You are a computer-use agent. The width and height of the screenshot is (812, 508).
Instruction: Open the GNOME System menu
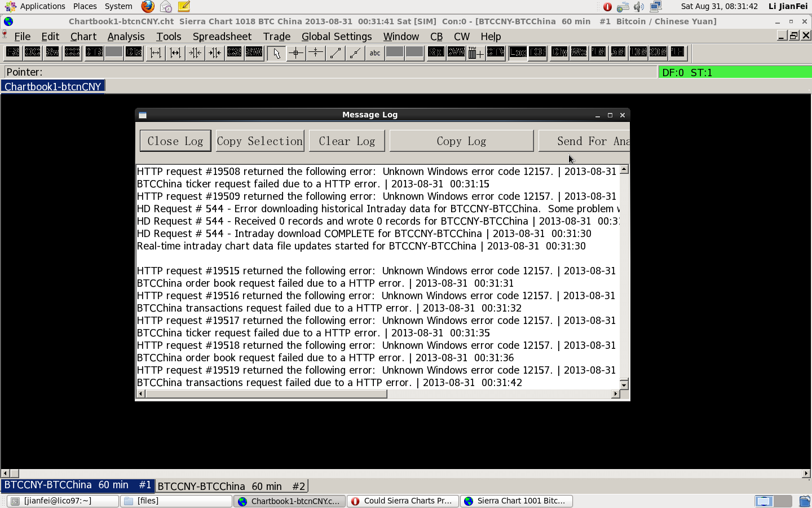(118, 6)
